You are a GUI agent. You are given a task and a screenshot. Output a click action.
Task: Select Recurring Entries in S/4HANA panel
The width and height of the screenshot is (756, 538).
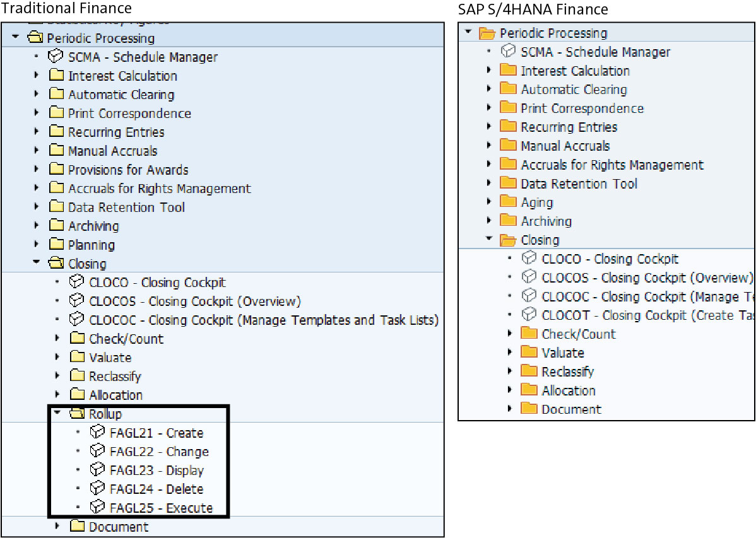click(x=569, y=127)
